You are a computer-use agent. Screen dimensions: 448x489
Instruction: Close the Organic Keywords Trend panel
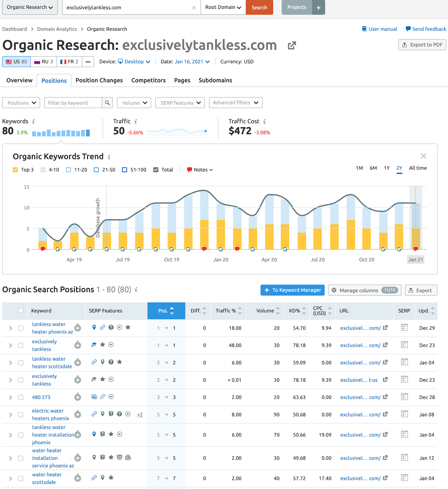[x=423, y=156]
